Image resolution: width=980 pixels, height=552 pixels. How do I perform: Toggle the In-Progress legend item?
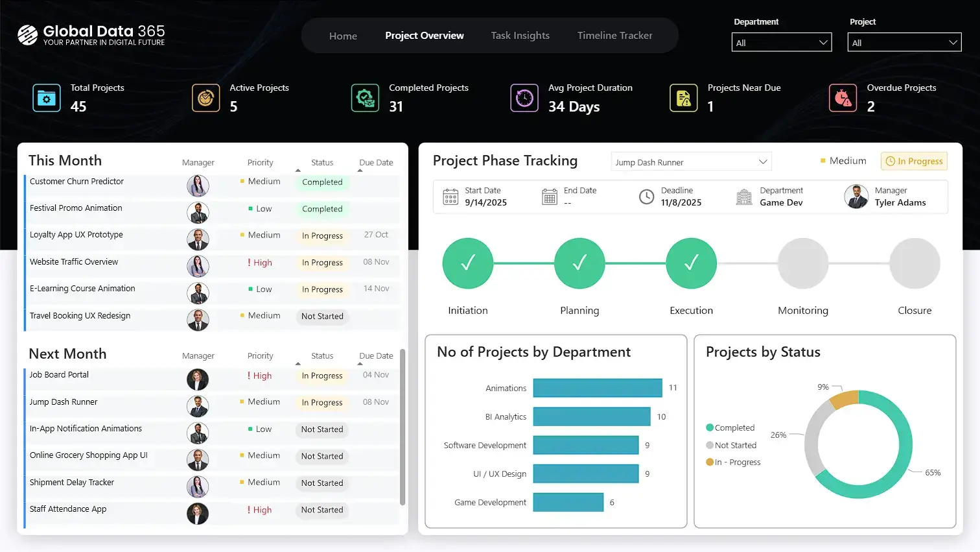(733, 462)
